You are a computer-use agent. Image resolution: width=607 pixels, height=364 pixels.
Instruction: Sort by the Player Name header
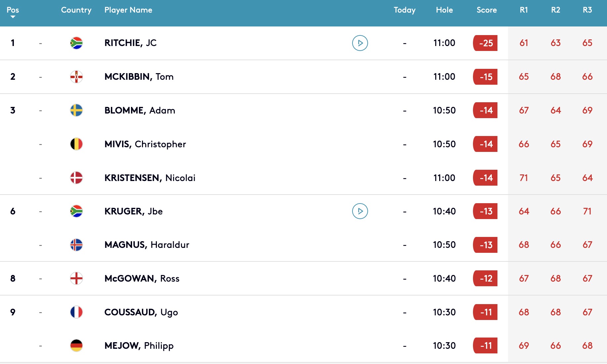tap(128, 10)
